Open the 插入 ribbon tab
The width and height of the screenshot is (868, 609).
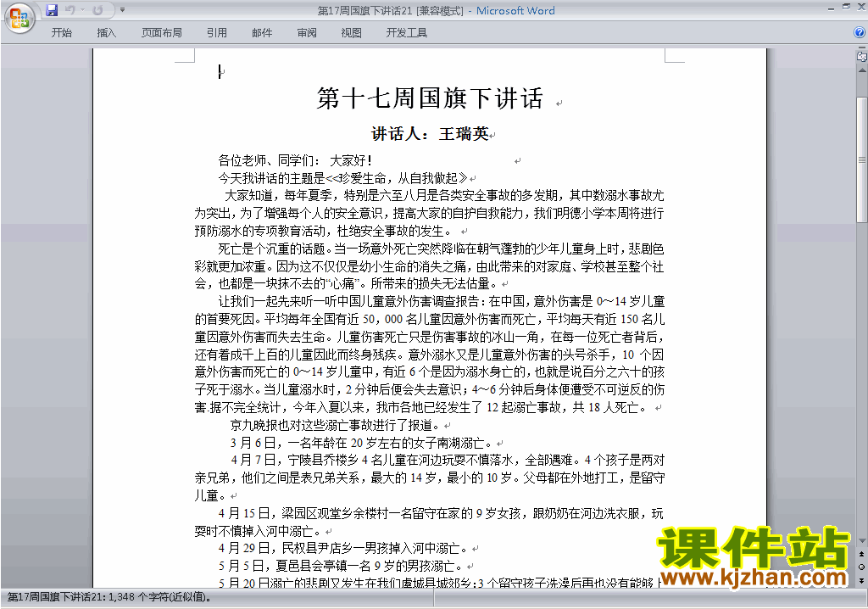coord(106,33)
